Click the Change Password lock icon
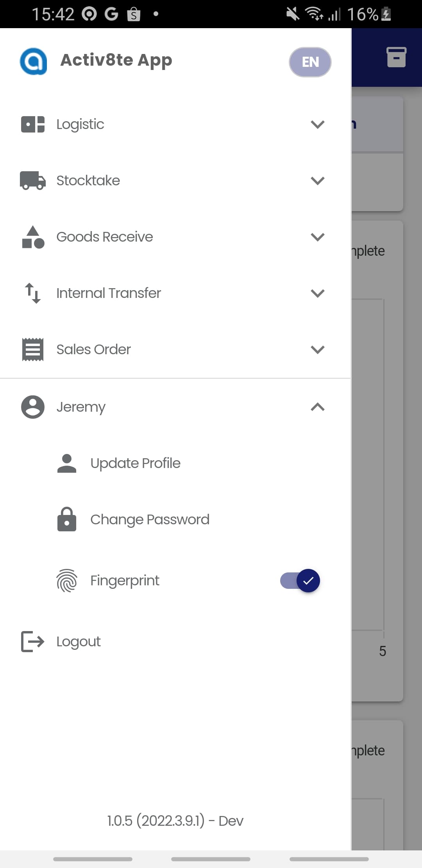 click(67, 519)
